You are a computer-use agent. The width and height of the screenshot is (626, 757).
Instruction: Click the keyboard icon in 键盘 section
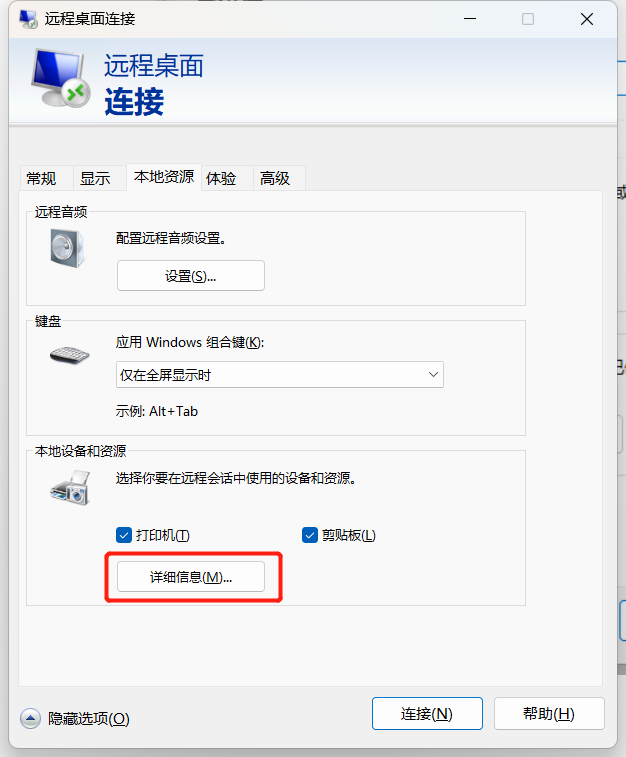click(x=70, y=355)
